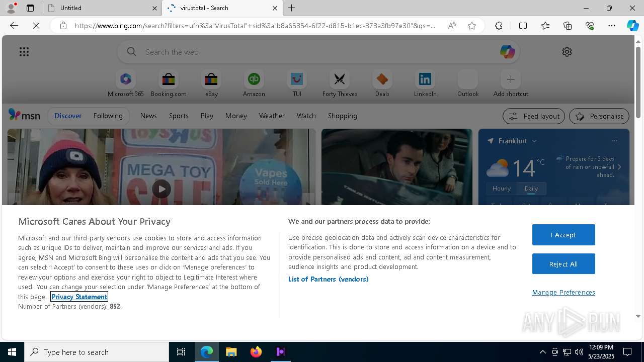Open the Money section
644x362 pixels.
tap(236, 116)
